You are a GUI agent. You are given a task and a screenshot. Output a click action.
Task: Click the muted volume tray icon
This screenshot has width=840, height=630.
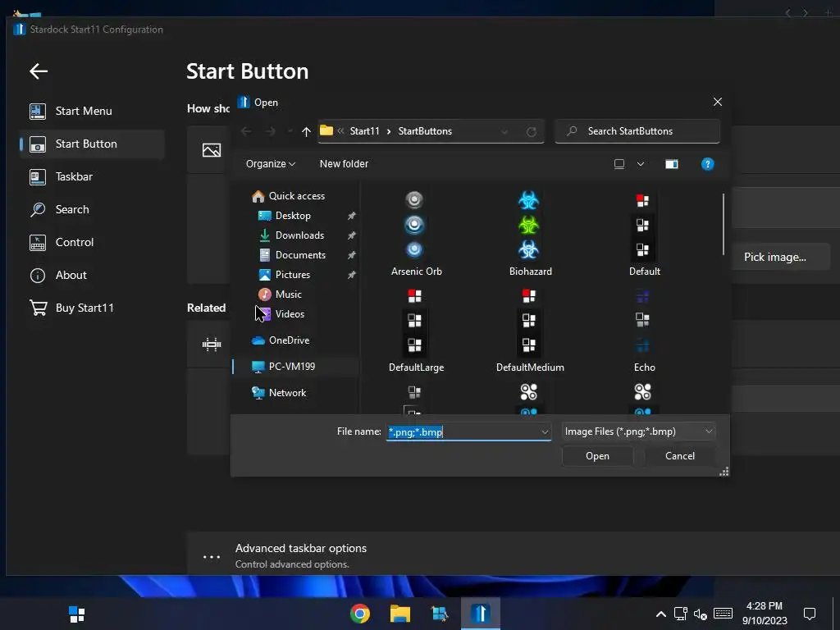click(x=701, y=614)
